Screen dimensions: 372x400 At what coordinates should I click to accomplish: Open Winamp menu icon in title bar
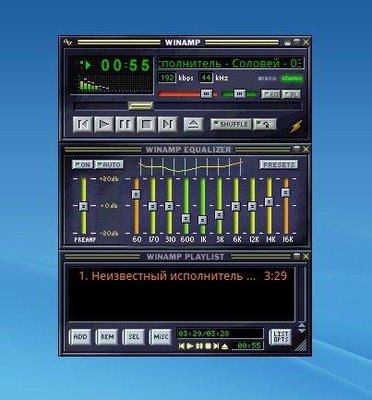[x=68, y=42]
